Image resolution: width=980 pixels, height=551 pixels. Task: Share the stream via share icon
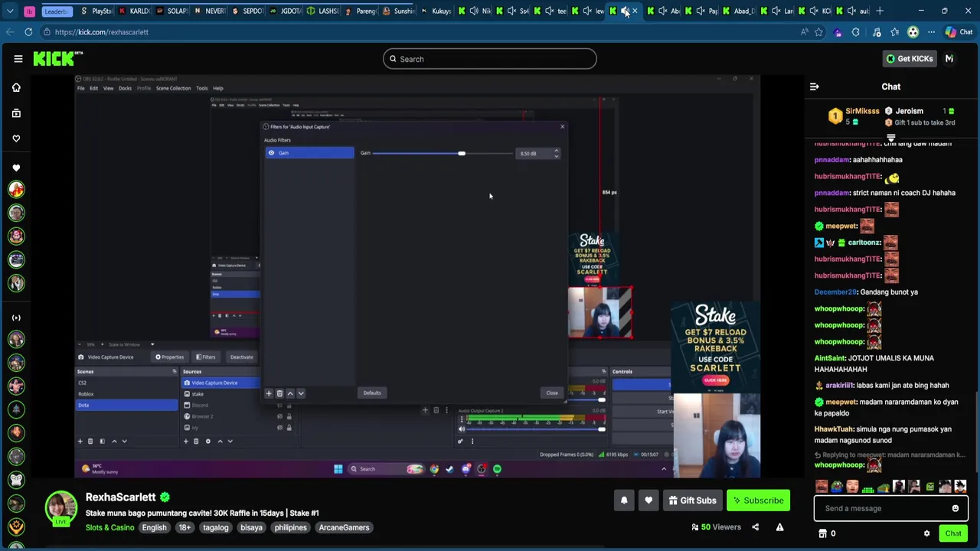[755, 527]
